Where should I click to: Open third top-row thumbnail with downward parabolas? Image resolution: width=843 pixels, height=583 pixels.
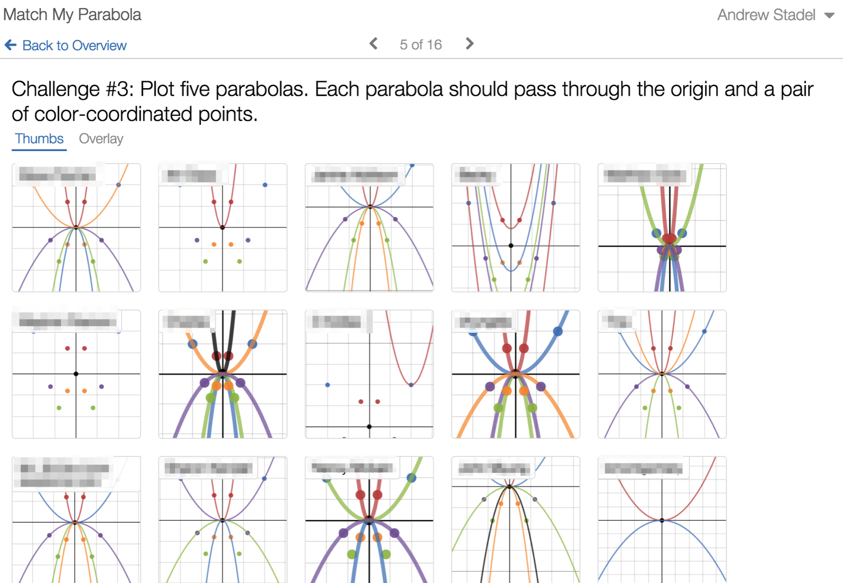(369, 228)
